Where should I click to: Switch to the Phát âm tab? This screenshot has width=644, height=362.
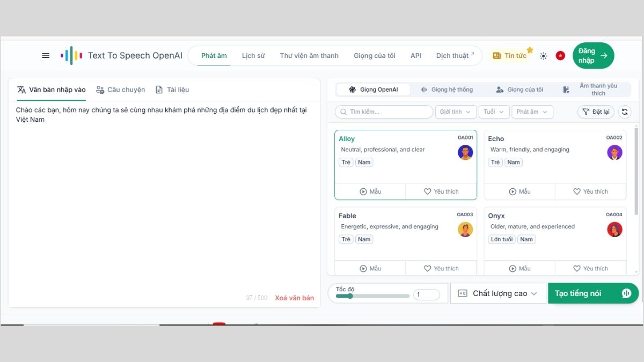coord(214,56)
